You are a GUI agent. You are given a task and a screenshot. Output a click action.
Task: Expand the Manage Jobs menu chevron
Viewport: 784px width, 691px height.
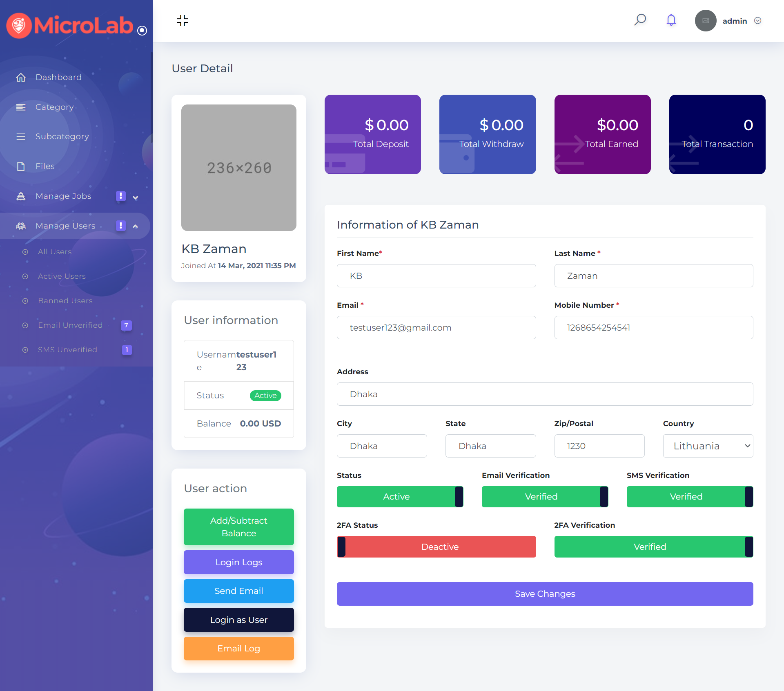[x=136, y=198]
